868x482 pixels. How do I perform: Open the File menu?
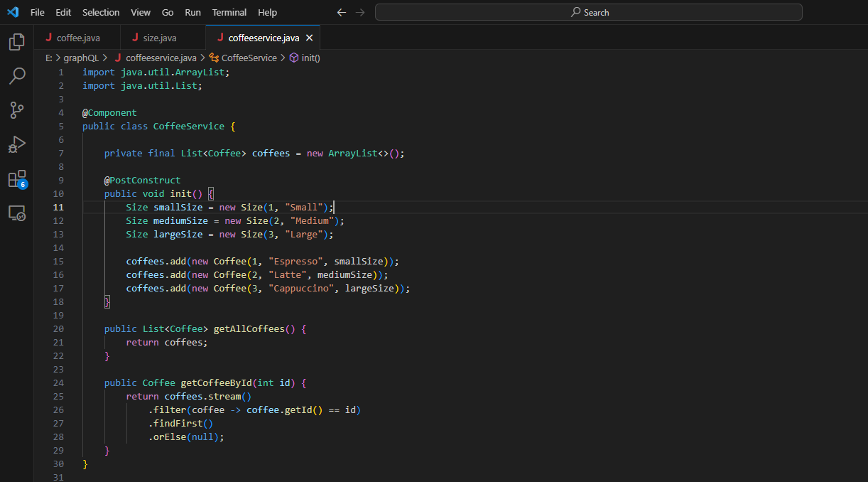coord(38,12)
